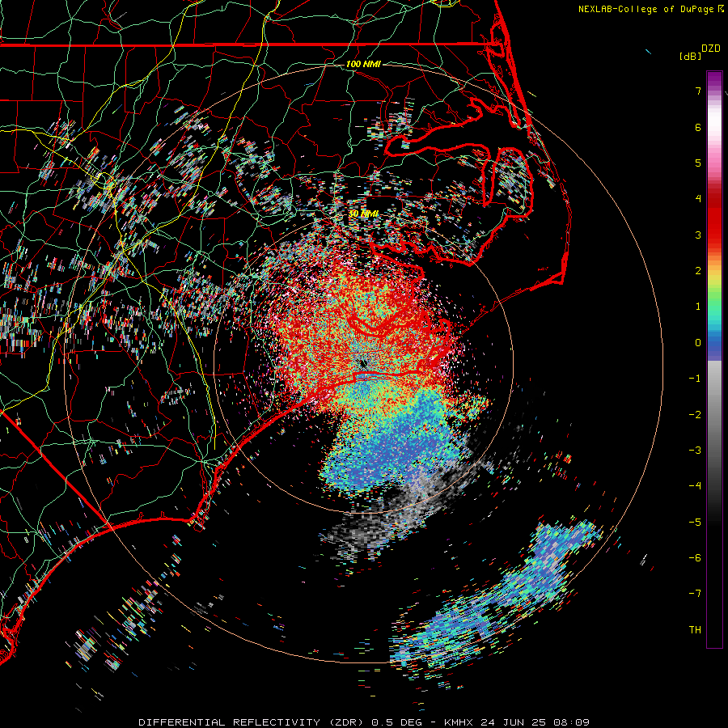Image resolution: width=728 pixels, height=728 pixels.
Task: Click the 7 value on the dB scale
Action: click(698, 91)
